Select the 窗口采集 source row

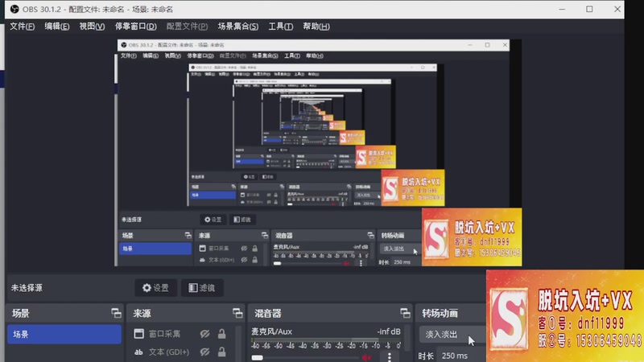click(181, 334)
